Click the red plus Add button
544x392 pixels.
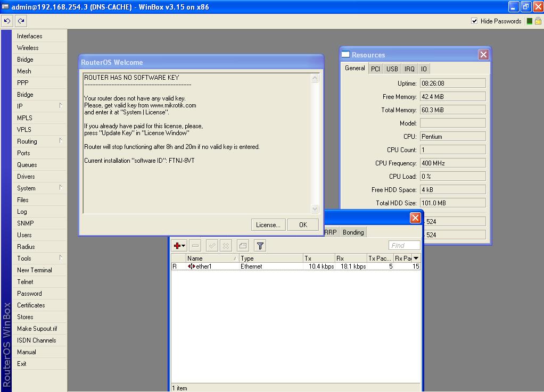point(177,246)
